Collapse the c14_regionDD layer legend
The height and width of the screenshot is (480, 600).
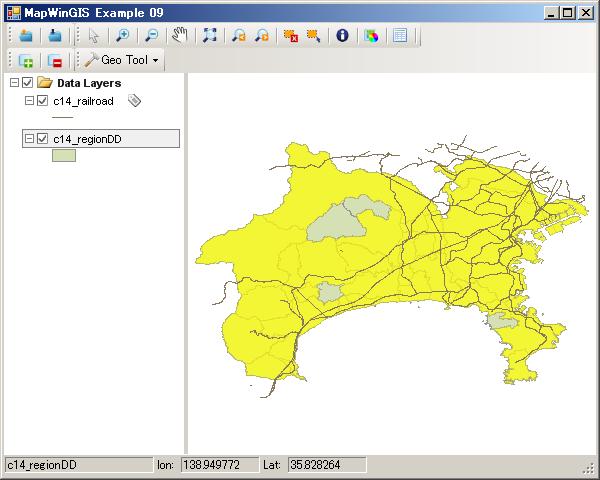(x=28, y=139)
